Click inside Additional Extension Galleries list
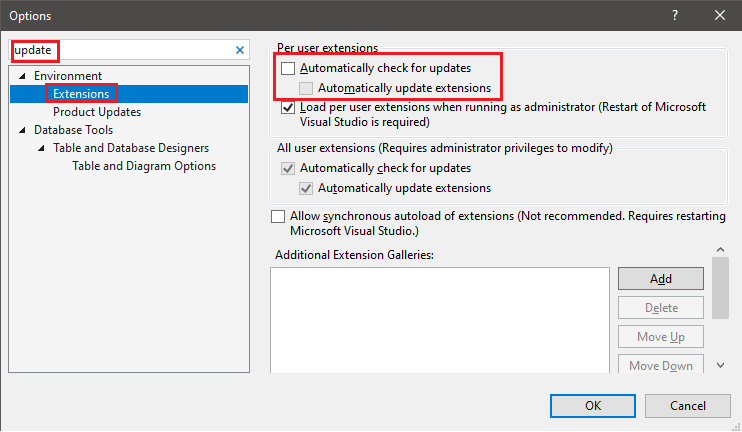 [x=441, y=320]
